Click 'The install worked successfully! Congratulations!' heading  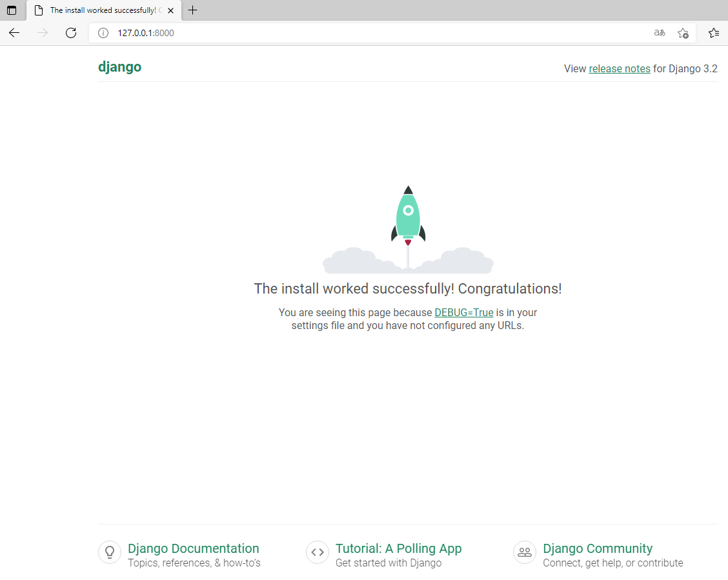(x=408, y=288)
